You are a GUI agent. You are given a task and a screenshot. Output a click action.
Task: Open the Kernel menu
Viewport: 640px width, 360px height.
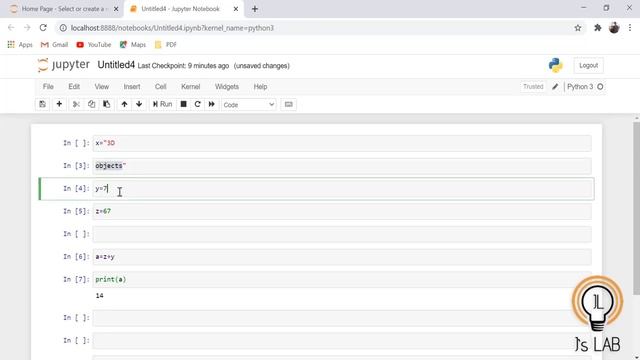tap(191, 87)
